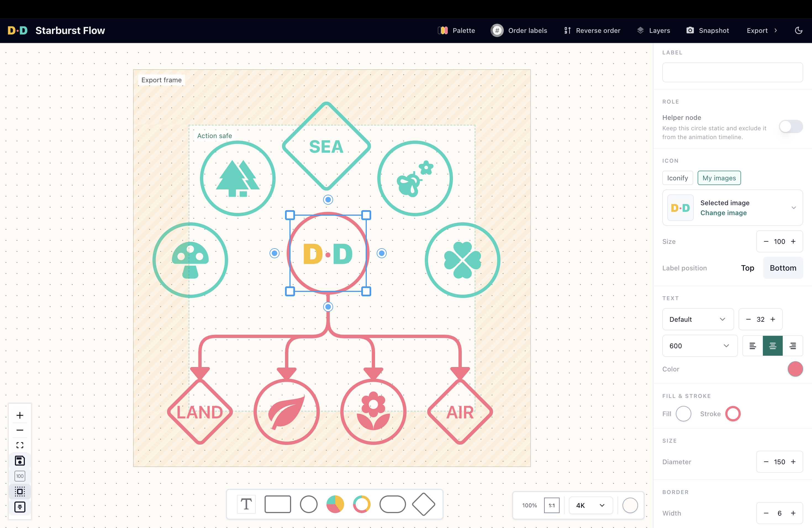This screenshot has width=812, height=528.
Task: Set label position to Top
Action: 747,268
